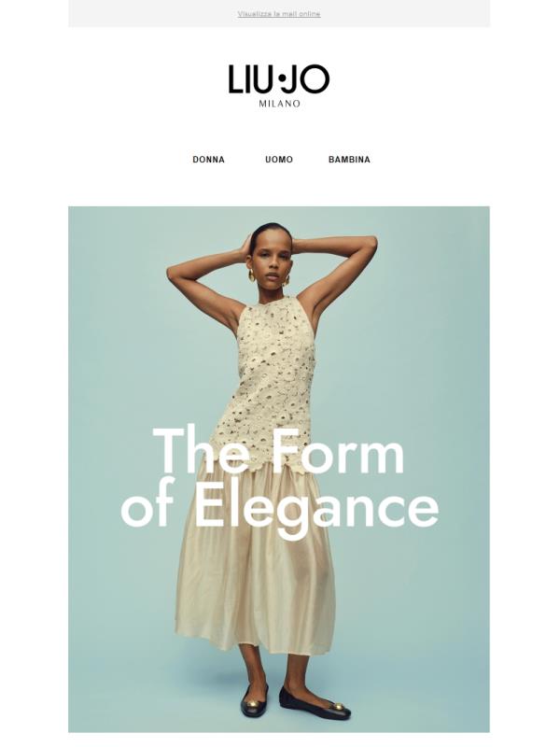Click the model's gold earring

point(251,275)
